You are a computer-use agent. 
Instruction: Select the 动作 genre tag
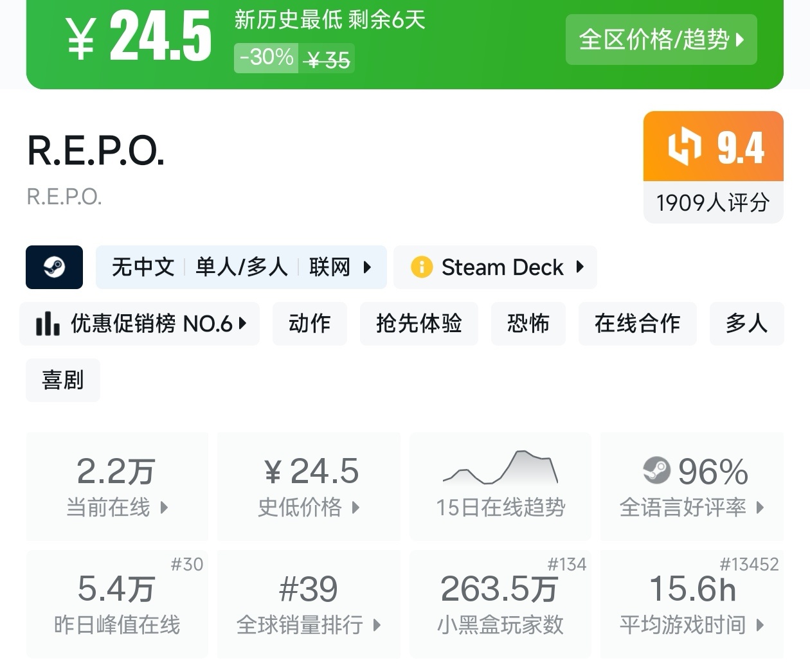click(309, 323)
